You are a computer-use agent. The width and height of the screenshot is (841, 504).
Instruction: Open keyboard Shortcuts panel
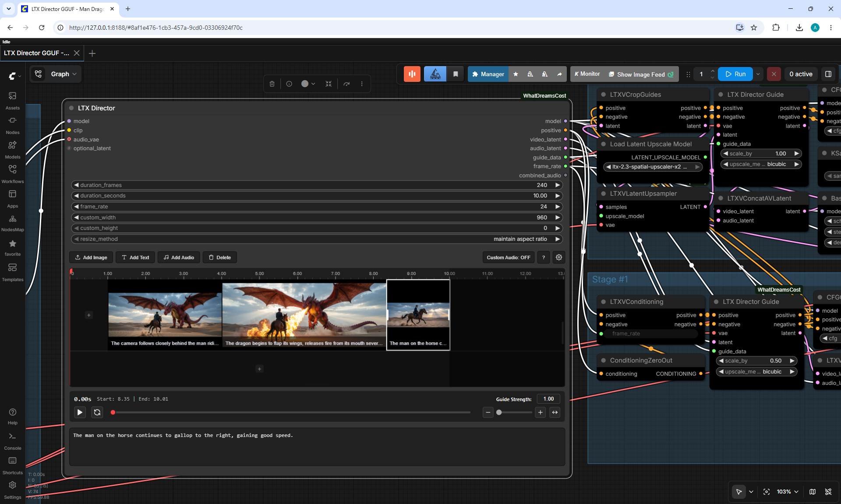click(12, 465)
